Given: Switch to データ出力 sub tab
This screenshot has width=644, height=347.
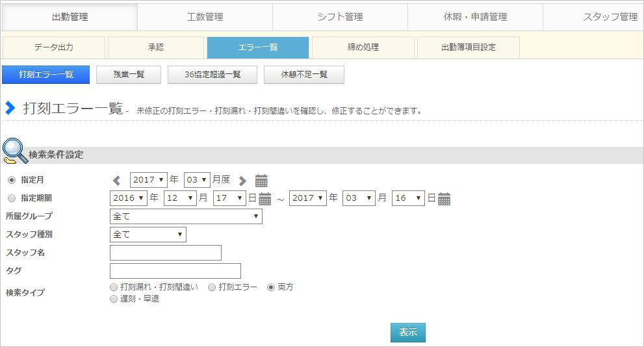Looking at the screenshot, I should (54, 47).
